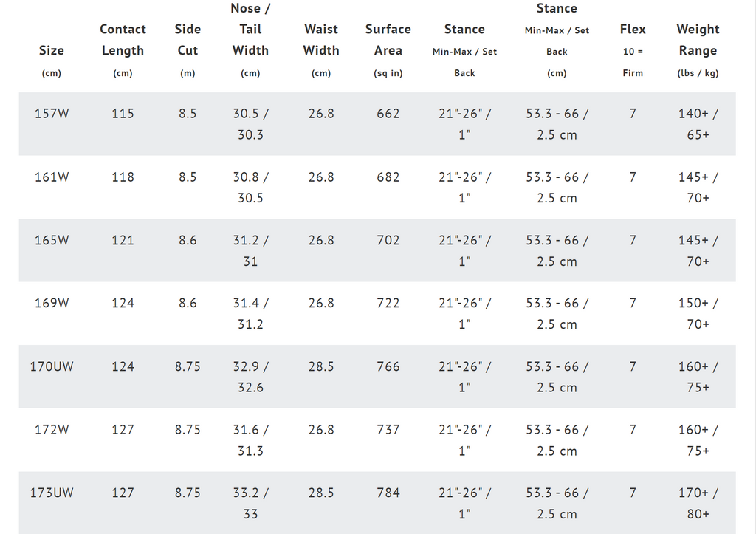Click the 170+ / 80+ weight range cell
This screenshot has height=534, width=756.
[x=698, y=503]
